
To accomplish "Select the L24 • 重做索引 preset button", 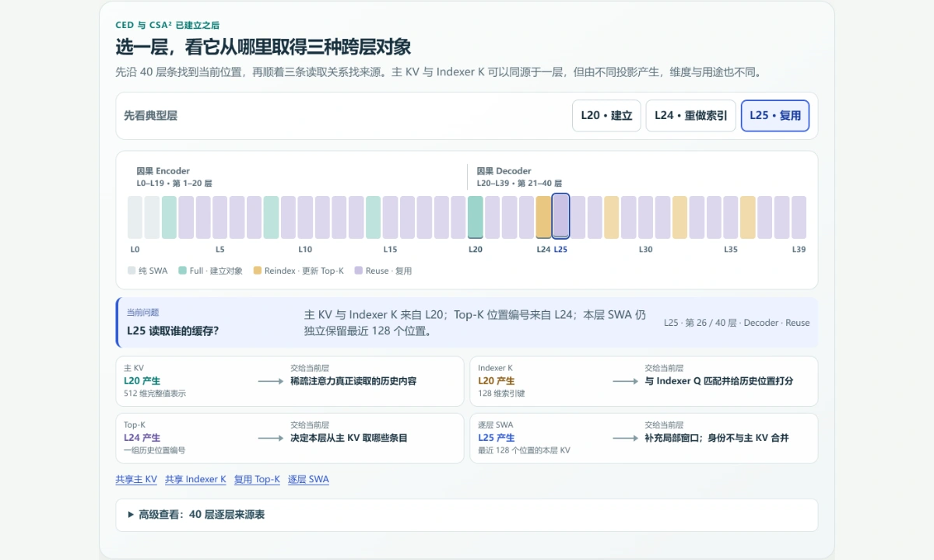I will 690,115.
